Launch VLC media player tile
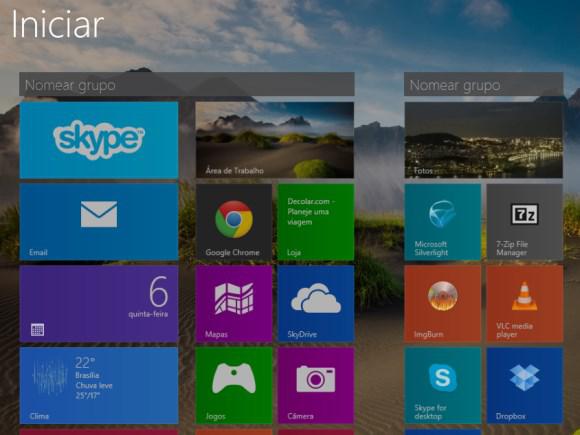The image size is (580, 435). click(x=525, y=304)
